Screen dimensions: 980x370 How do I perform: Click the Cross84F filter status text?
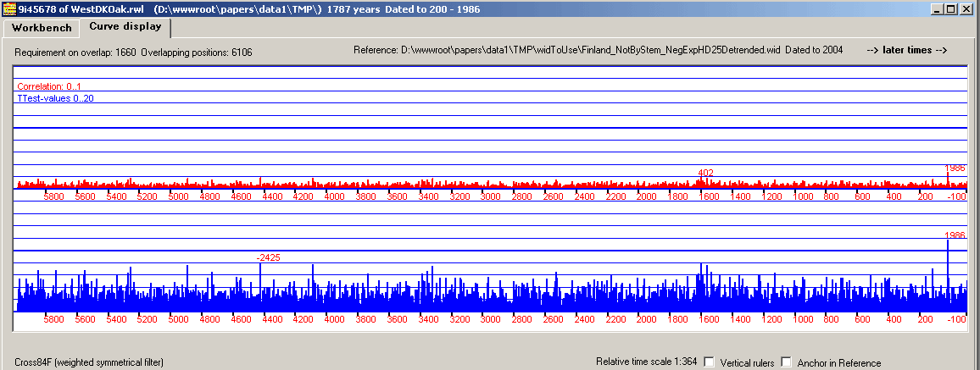[89, 362]
